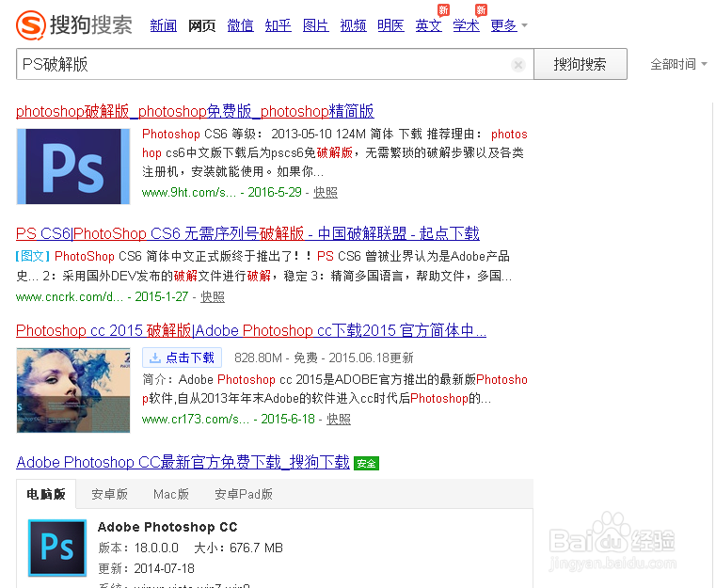Select the 电脑版 tab
The height and width of the screenshot is (588, 716).
[x=46, y=494]
